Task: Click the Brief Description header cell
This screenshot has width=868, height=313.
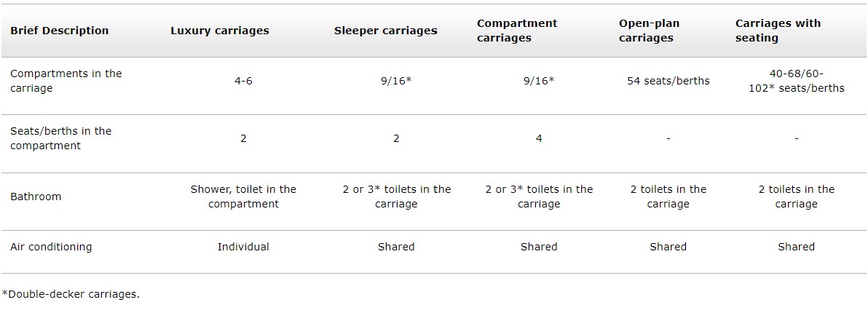Action: pyautogui.click(x=59, y=31)
